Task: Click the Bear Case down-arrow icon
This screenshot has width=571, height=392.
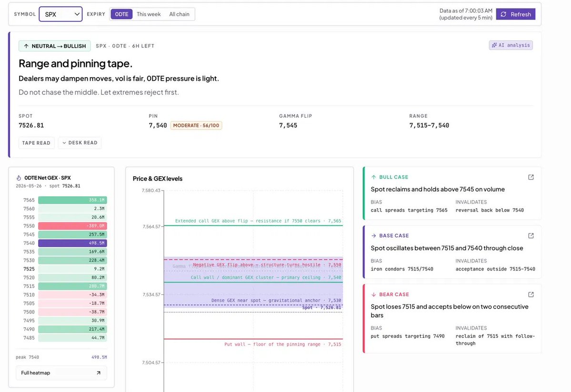Action: [x=374, y=294]
